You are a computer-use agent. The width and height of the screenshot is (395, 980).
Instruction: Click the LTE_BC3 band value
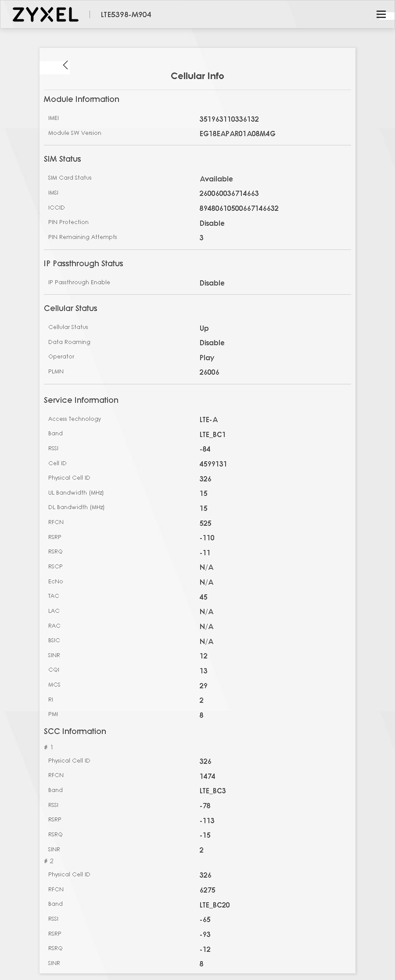pyautogui.click(x=213, y=791)
